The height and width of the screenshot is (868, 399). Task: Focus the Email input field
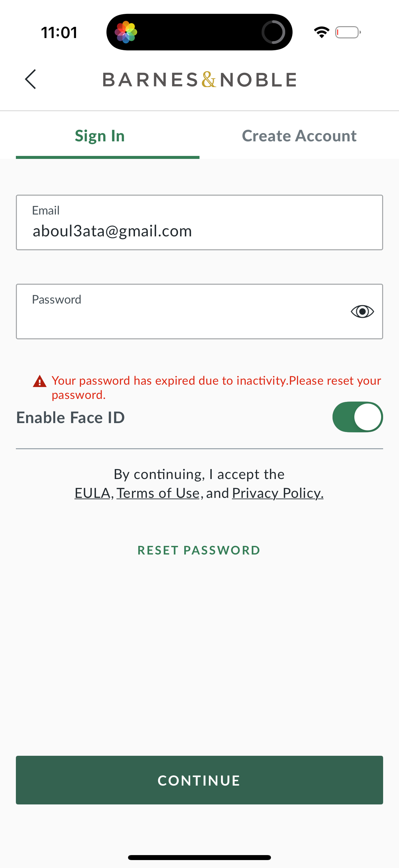click(x=199, y=223)
